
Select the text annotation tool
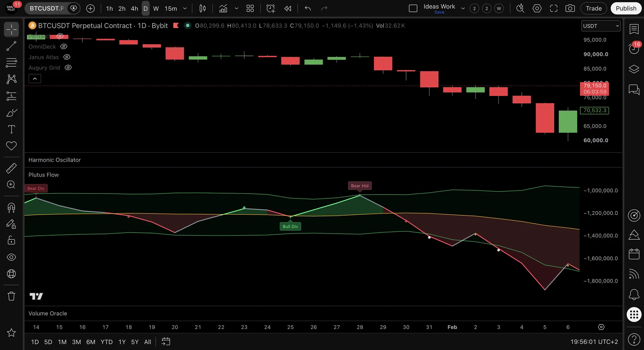tap(11, 129)
